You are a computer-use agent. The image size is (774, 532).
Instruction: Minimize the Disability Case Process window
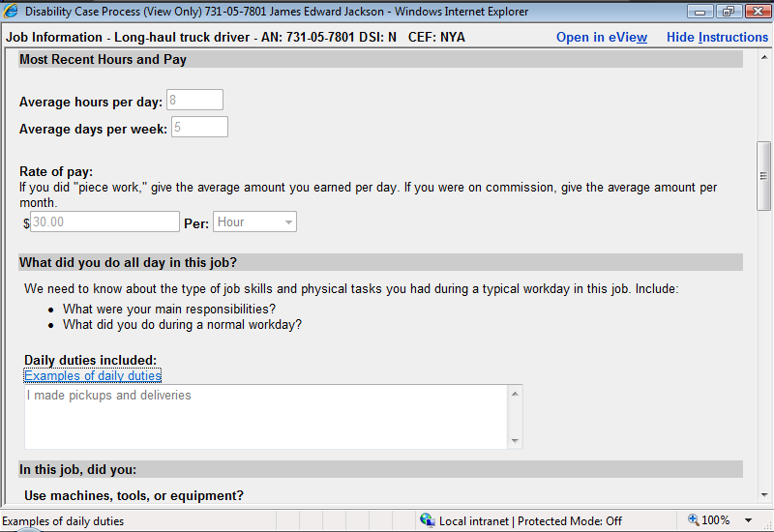coord(700,12)
